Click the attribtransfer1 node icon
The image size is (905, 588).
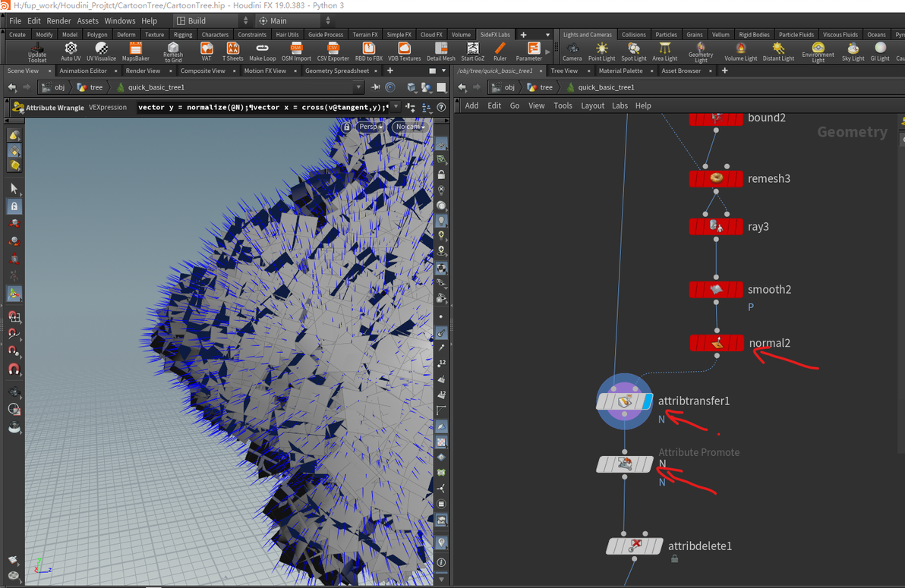click(624, 401)
